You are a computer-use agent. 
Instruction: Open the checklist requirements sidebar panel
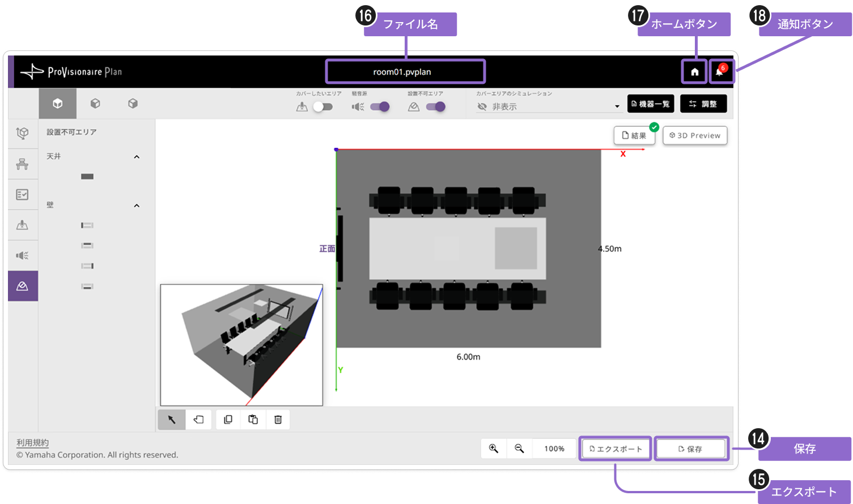pos(23,195)
